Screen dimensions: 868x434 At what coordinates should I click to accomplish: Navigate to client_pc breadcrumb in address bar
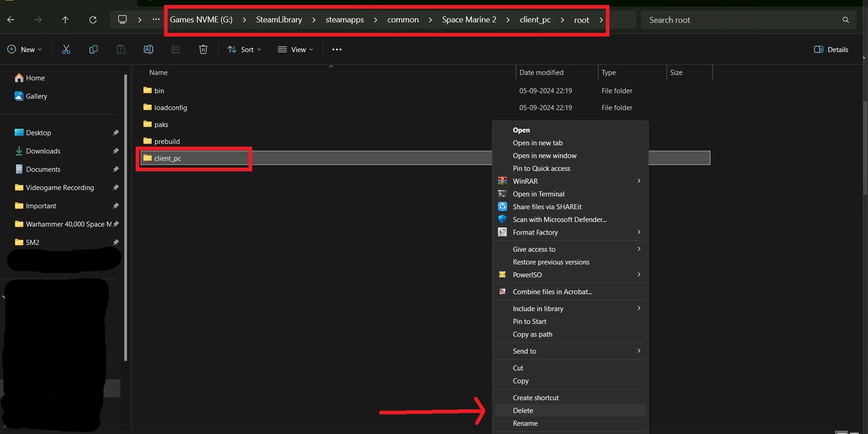[535, 20]
